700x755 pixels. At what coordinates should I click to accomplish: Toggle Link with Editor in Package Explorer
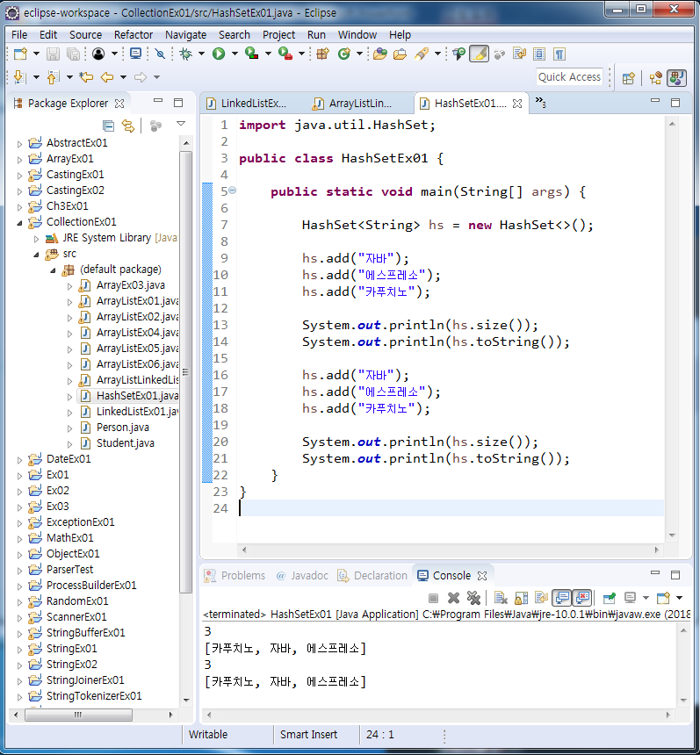127,126
